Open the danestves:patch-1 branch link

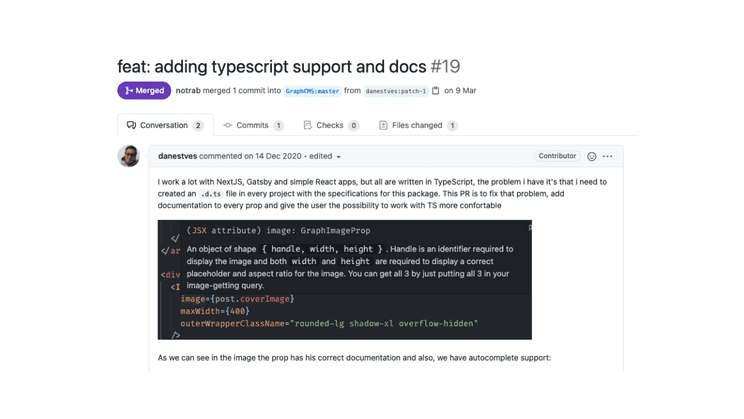point(396,91)
